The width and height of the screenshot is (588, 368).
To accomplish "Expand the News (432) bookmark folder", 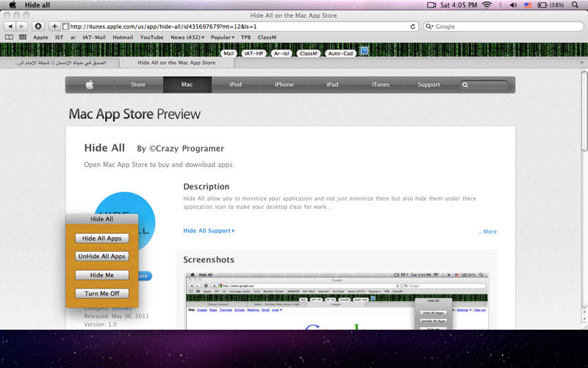I will 187,38.
